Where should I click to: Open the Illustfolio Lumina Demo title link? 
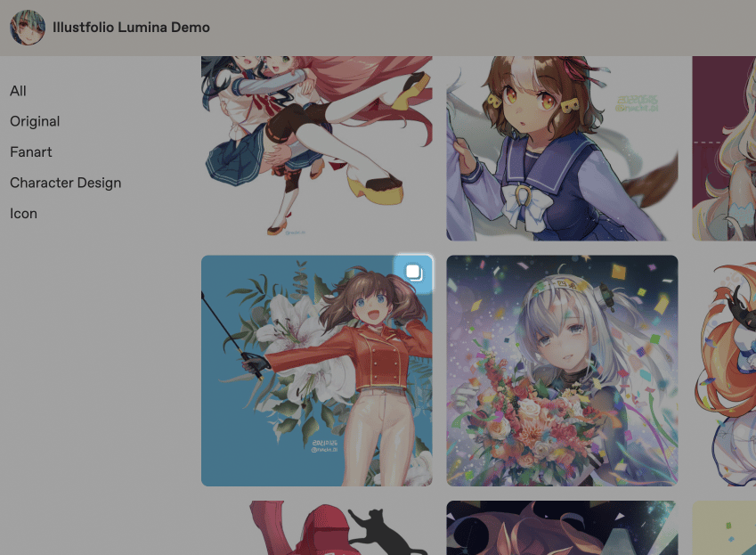[131, 28]
